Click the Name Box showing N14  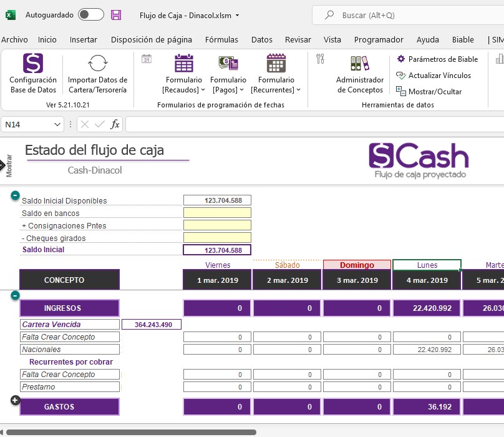(27, 124)
